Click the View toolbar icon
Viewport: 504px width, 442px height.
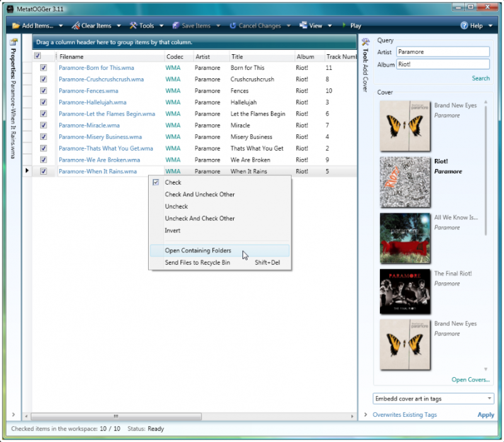tap(303, 26)
